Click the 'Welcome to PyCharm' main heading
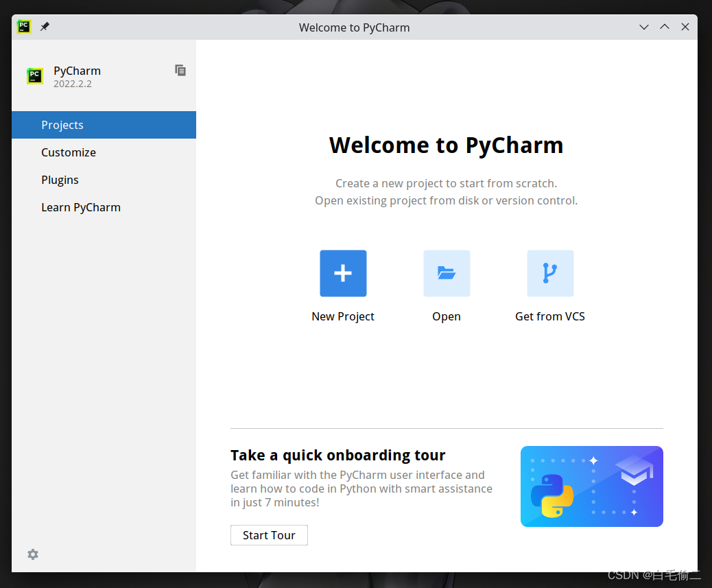Screen dimensions: 712x588 click(x=447, y=145)
